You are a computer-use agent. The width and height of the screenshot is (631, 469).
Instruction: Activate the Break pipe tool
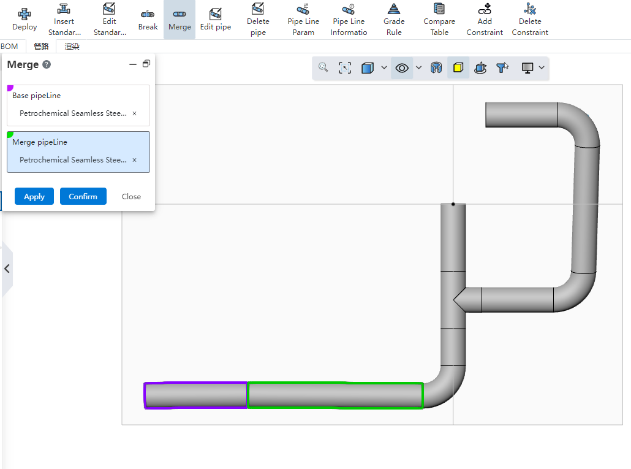[x=148, y=20]
